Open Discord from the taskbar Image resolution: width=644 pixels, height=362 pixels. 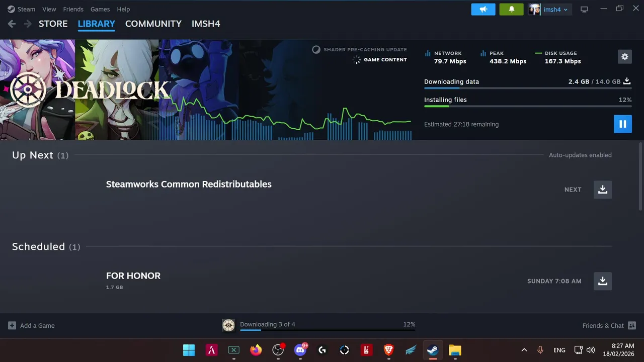pyautogui.click(x=300, y=350)
